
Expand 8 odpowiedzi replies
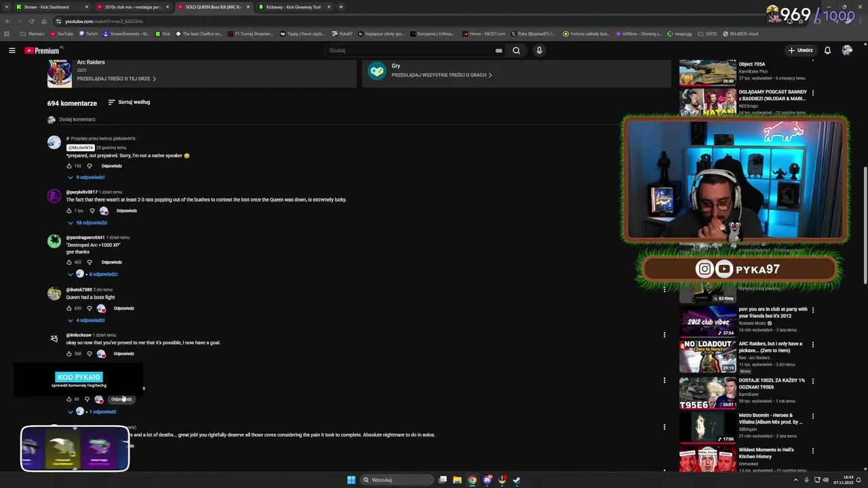click(93, 274)
